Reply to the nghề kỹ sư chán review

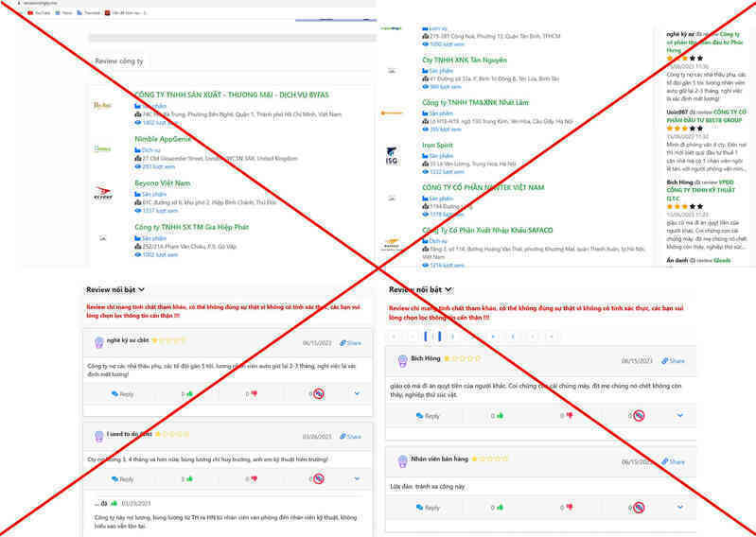click(x=122, y=394)
